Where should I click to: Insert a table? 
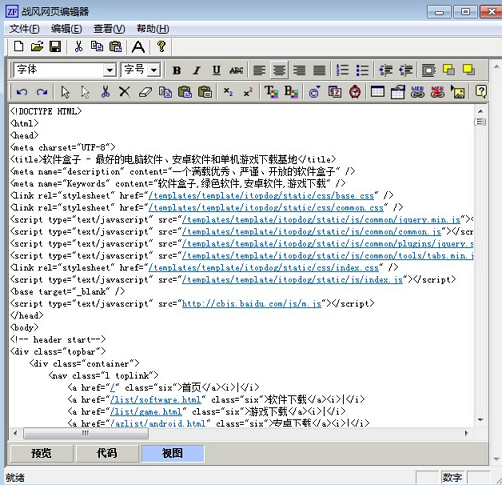(378, 92)
